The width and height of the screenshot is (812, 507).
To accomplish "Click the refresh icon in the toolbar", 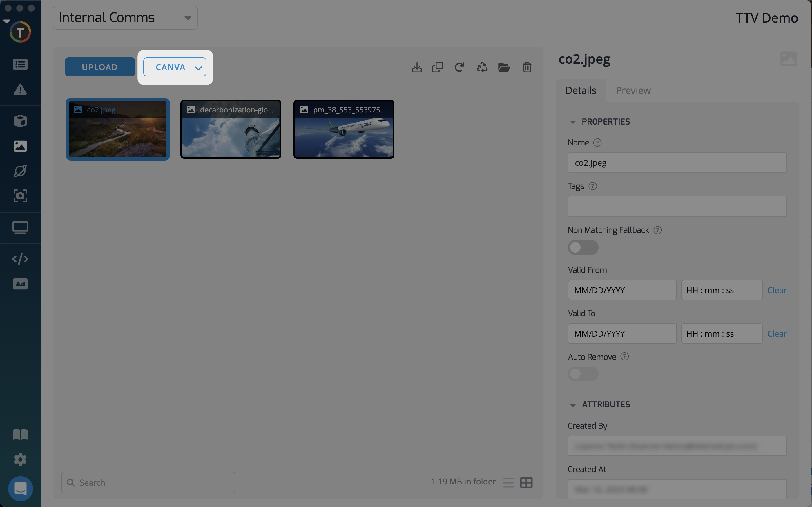I will click(459, 68).
